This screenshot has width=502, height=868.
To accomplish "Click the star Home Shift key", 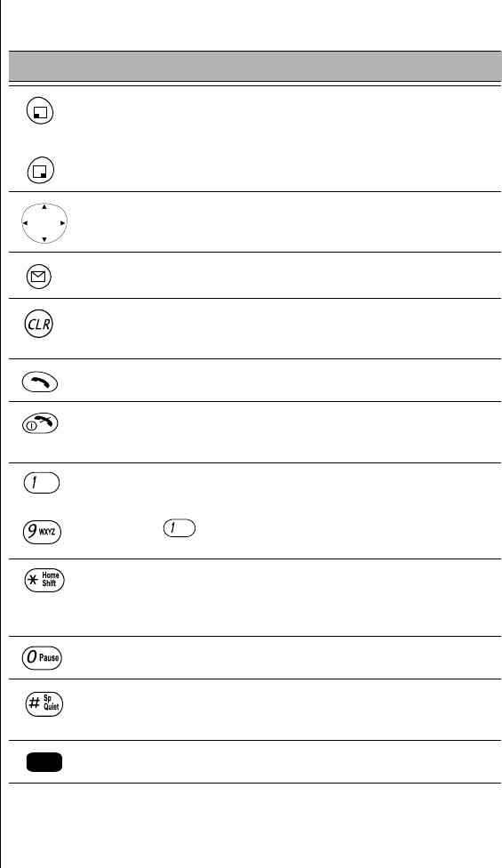I will coord(44,580).
